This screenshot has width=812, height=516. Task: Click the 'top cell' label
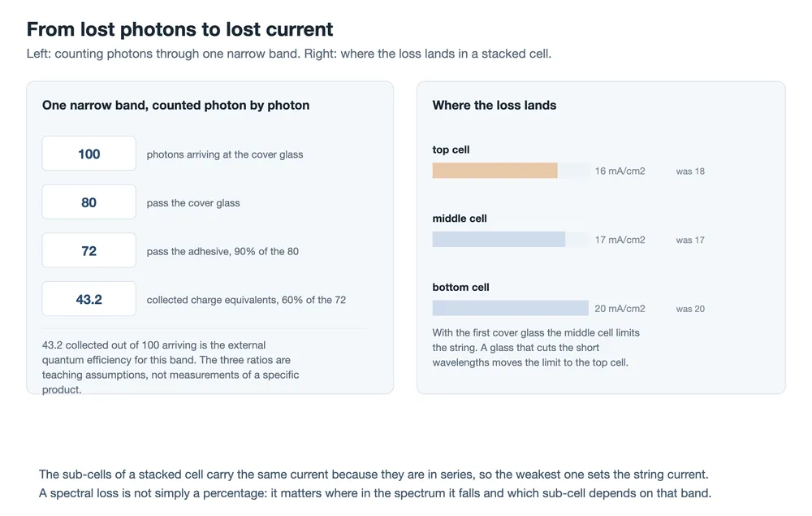pyautogui.click(x=451, y=150)
